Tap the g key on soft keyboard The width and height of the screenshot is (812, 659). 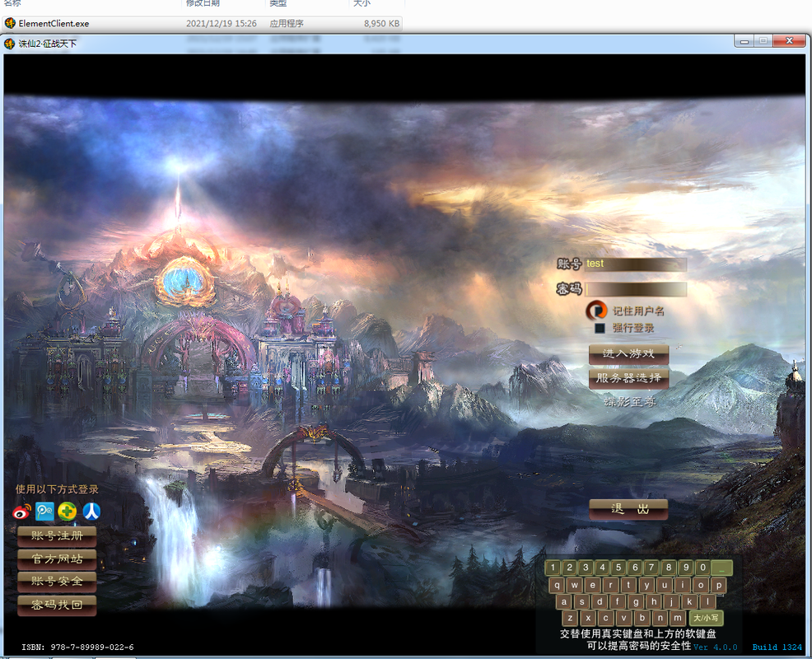[636, 601]
